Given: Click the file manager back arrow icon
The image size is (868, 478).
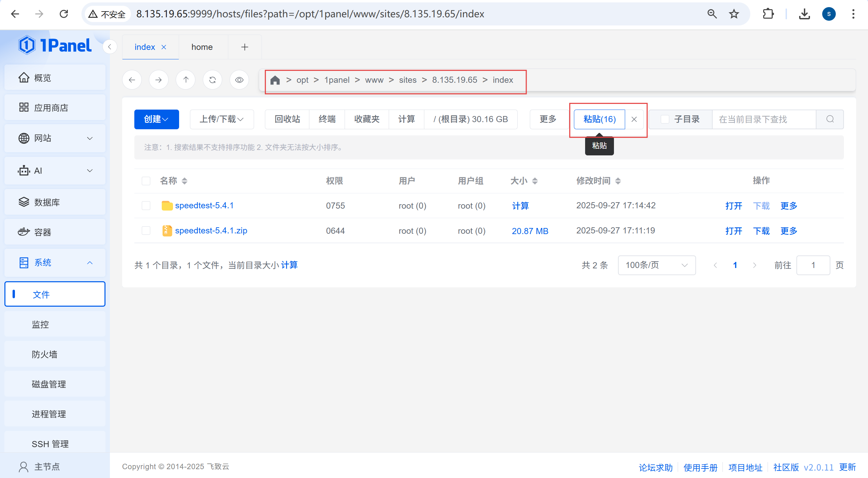Looking at the screenshot, I should click(x=132, y=80).
